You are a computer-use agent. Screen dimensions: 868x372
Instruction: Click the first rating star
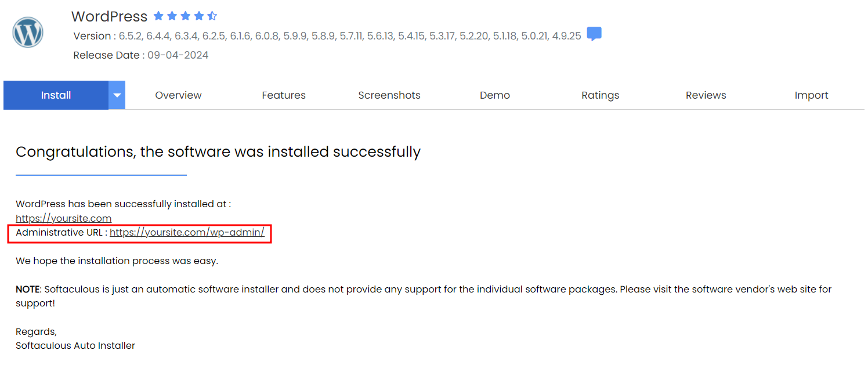click(x=158, y=16)
